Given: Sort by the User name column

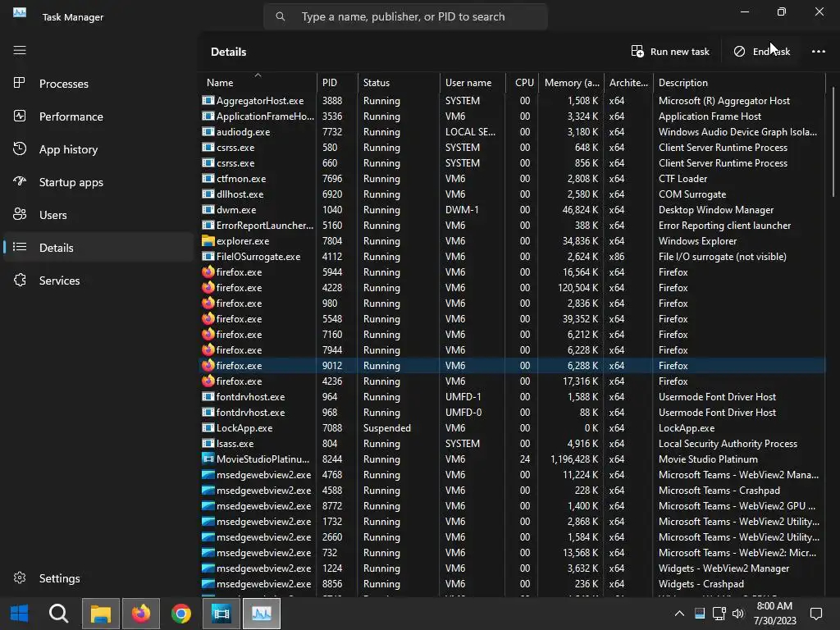Looking at the screenshot, I should (x=472, y=83).
